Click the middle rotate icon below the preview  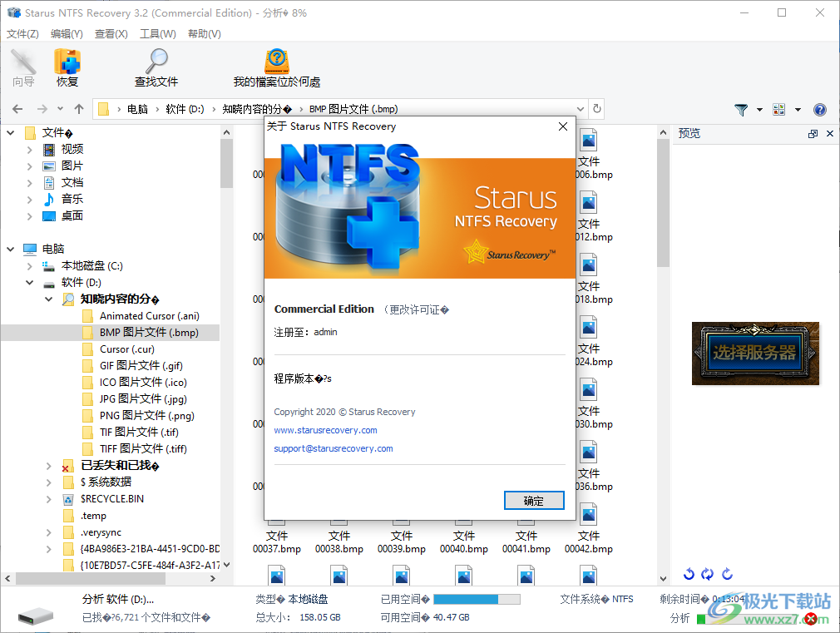[708, 574]
